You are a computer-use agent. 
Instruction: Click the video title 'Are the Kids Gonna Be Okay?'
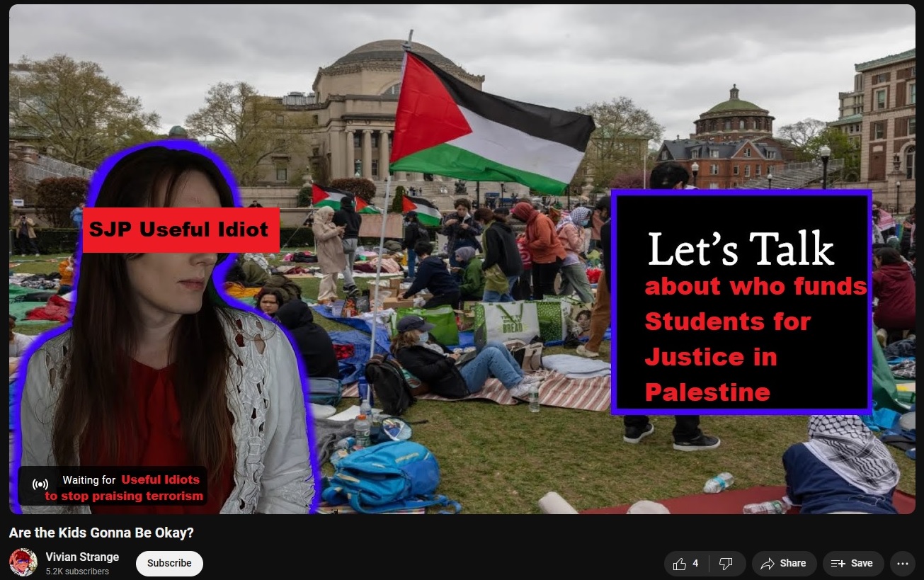click(x=101, y=533)
